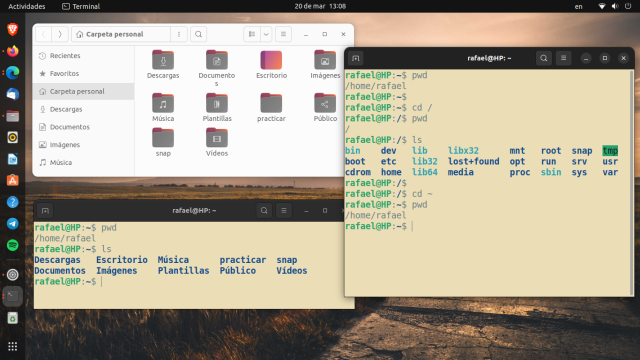Open the Vídeos folder

pos(217,138)
